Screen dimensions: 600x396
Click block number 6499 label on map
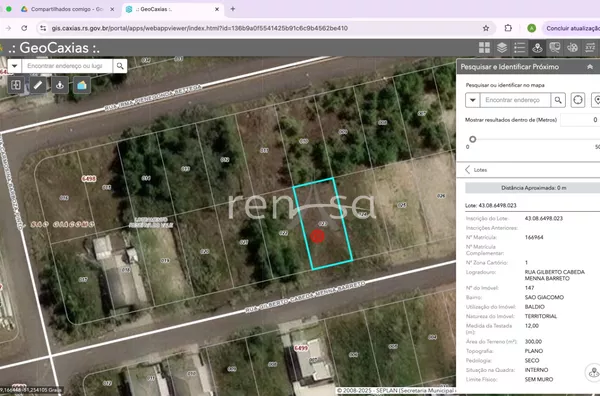click(x=301, y=348)
